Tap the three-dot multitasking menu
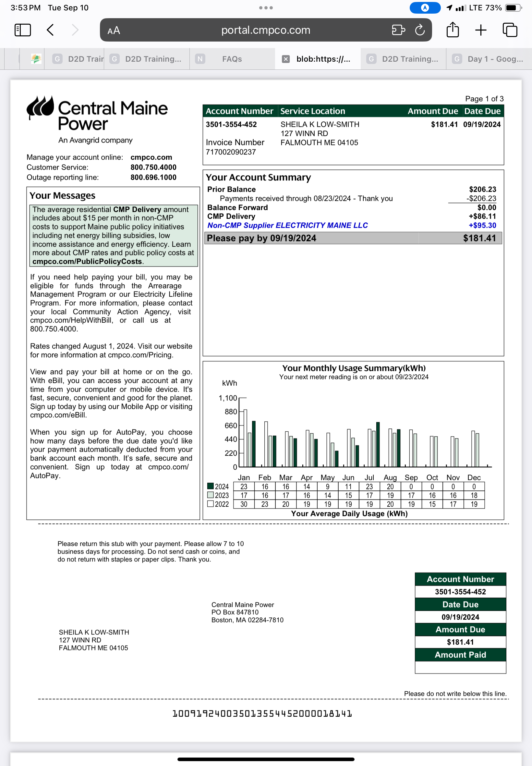532x766 pixels. pos(266,8)
